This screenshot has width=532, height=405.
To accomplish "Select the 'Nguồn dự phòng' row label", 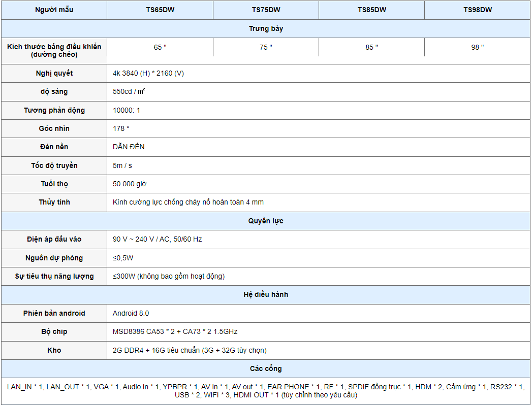I will 54,258.
